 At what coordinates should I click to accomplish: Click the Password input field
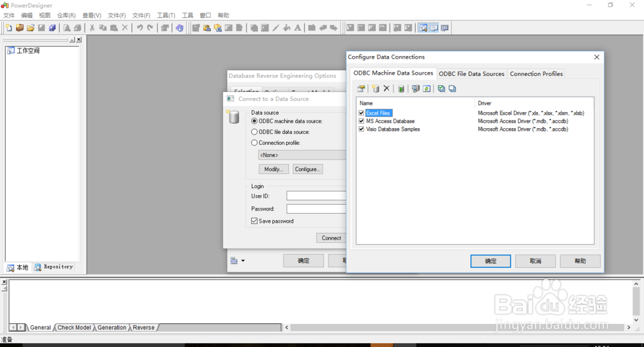(x=316, y=209)
